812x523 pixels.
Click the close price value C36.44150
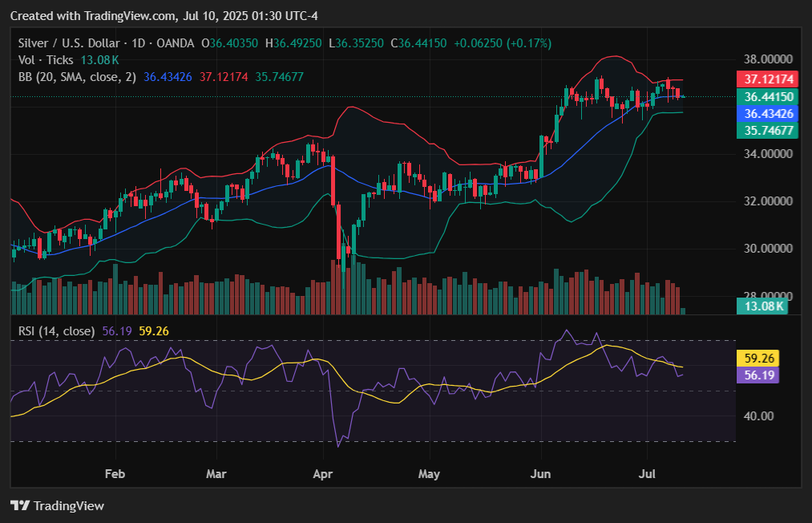coord(418,43)
